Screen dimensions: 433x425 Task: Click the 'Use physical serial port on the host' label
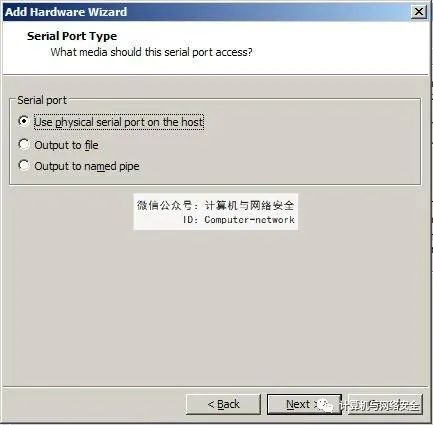point(119,122)
